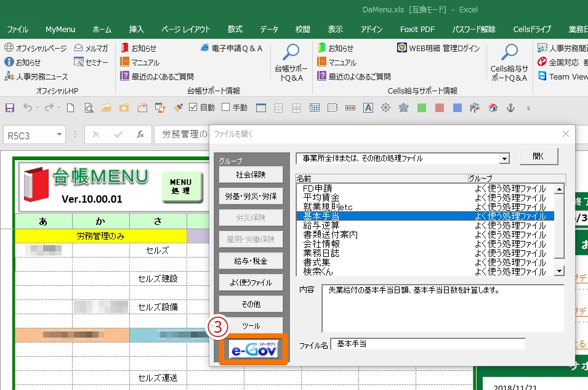Open 最近のよくあるご質問 in Cells給与サポート情報
Screen dimensions: 588x390
[x=354, y=76]
